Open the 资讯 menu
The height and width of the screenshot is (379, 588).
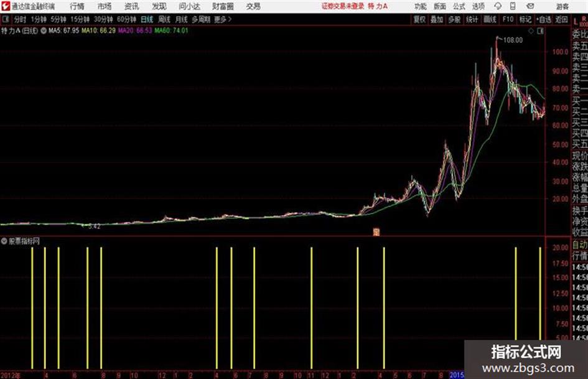coord(132,6)
